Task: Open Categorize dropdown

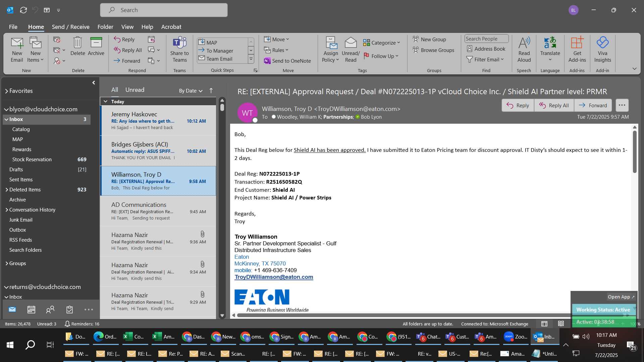Action: (382, 43)
